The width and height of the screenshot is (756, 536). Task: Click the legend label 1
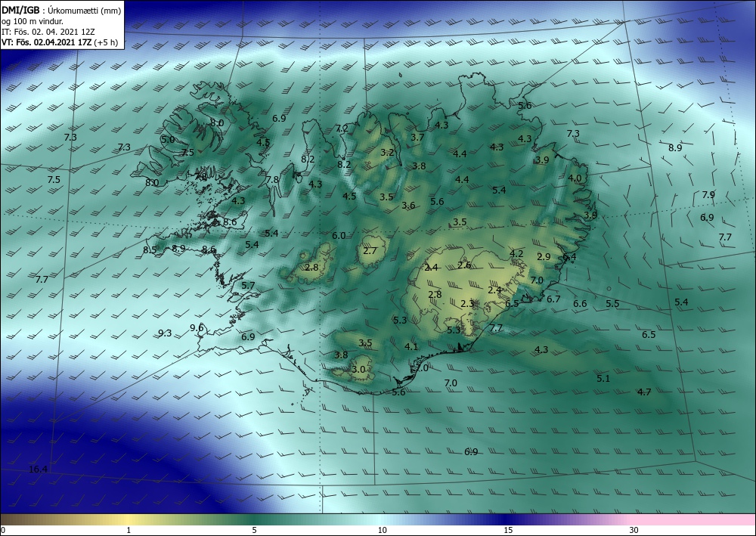point(129,530)
